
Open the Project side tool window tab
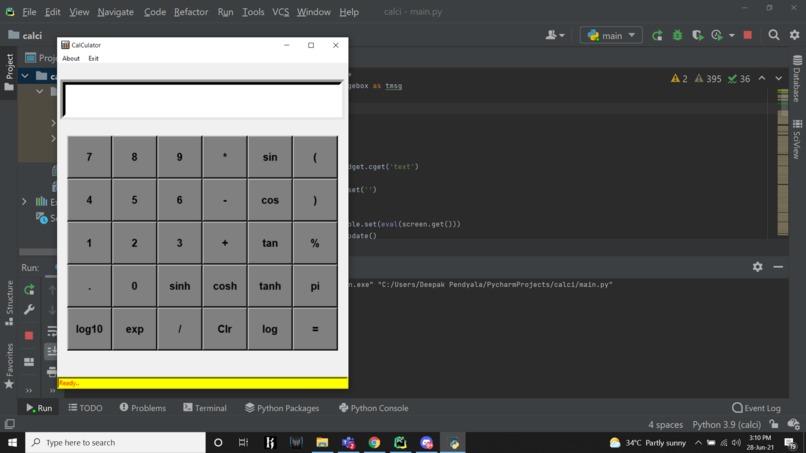click(9, 72)
